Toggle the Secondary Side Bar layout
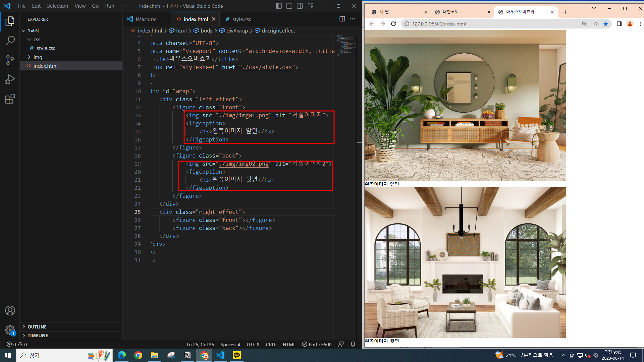This screenshot has width=644, height=362. (300, 6)
